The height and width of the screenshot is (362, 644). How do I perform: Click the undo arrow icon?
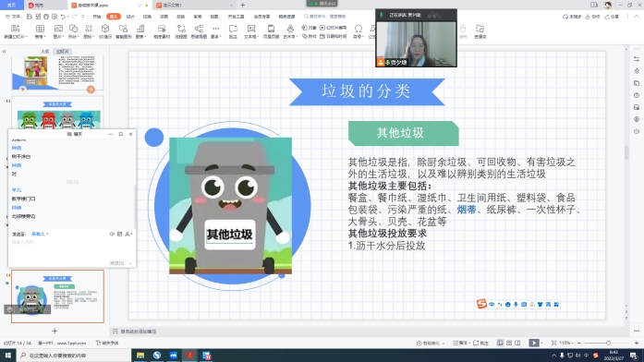63,17
